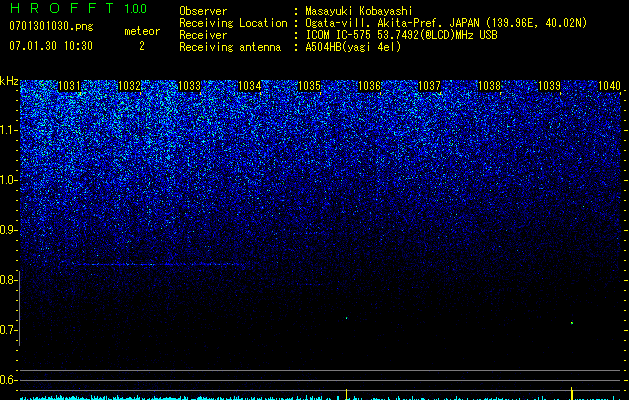
Task: Click the Ogata-vill. Akita-Pref. JAPAN location text
Action: click(x=446, y=23)
